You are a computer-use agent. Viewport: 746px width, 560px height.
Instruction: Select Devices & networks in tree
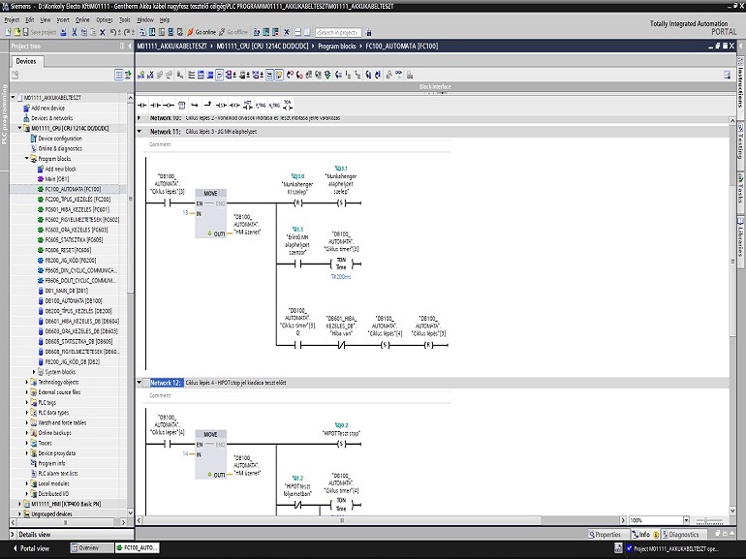coord(52,118)
